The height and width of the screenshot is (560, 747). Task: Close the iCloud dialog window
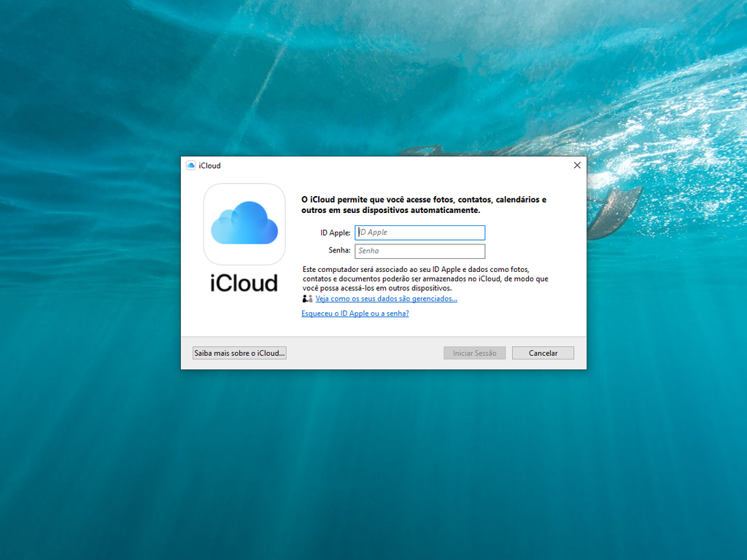(x=577, y=166)
